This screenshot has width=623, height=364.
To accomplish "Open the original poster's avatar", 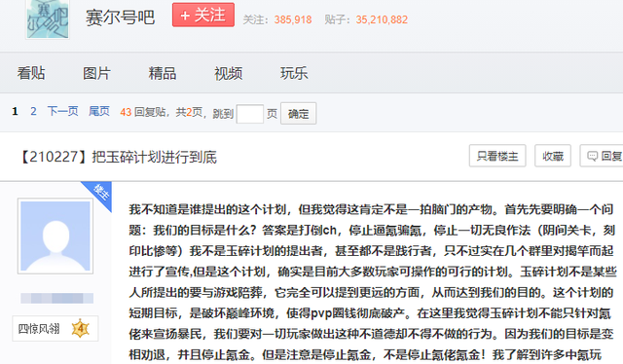I will (55, 237).
